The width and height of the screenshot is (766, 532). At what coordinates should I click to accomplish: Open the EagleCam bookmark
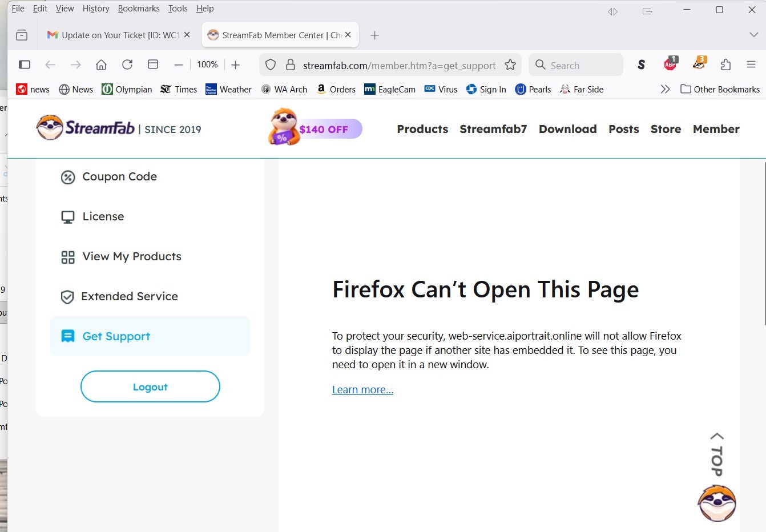pyautogui.click(x=390, y=89)
